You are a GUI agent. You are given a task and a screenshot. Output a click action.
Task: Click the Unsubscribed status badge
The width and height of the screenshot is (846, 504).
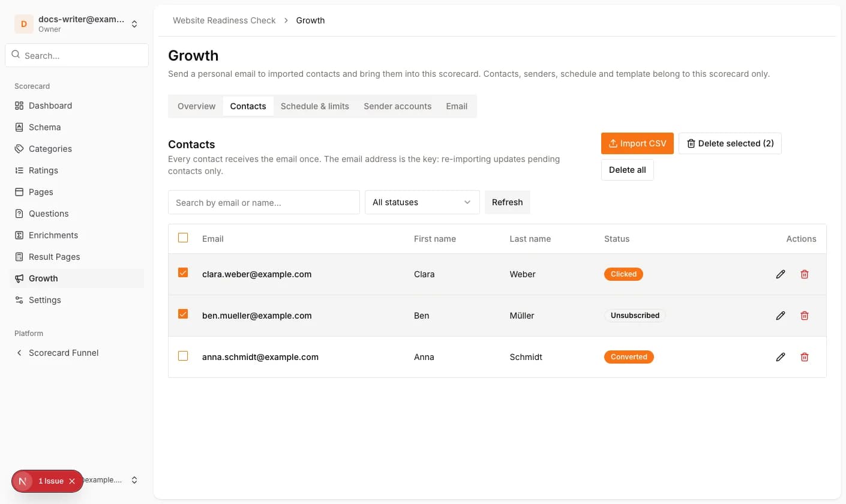click(635, 316)
